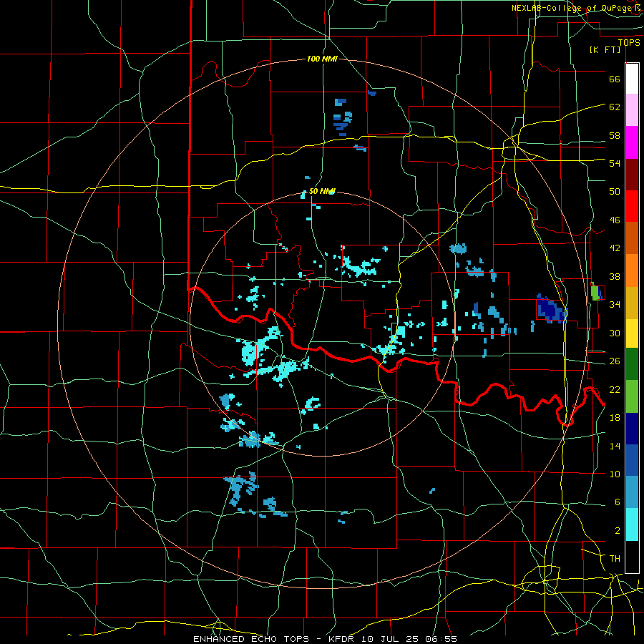644x644 pixels.
Task: Select the light pink legend swatch
Action: click(x=632, y=110)
